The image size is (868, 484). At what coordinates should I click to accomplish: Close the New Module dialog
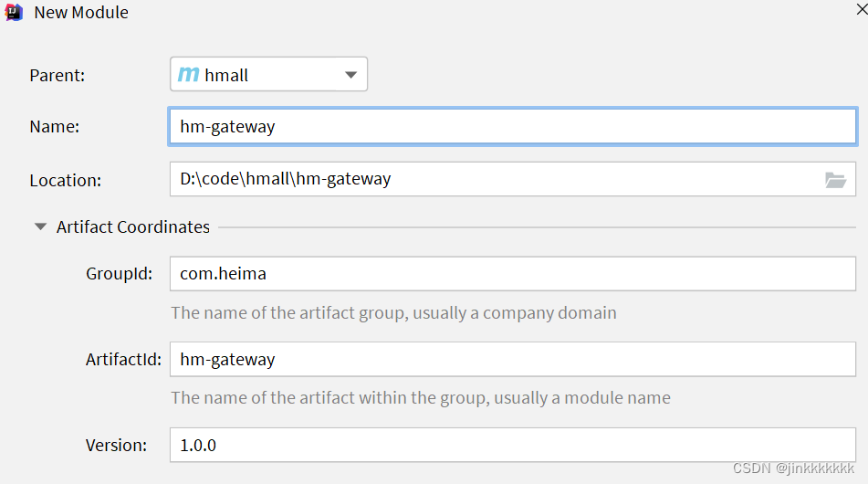(862, 9)
